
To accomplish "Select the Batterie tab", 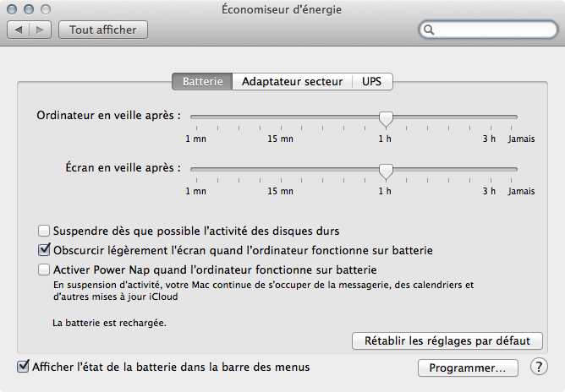I will (202, 82).
